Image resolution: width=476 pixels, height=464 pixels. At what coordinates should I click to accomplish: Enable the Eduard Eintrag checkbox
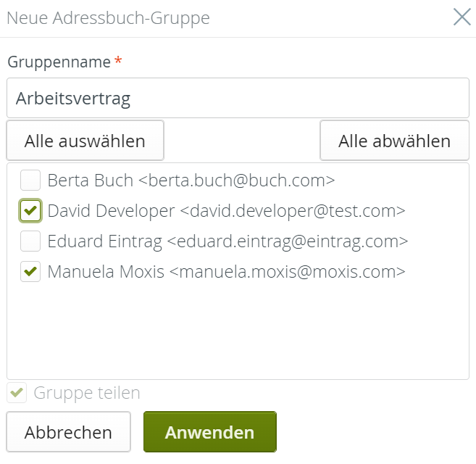pyautogui.click(x=30, y=241)
